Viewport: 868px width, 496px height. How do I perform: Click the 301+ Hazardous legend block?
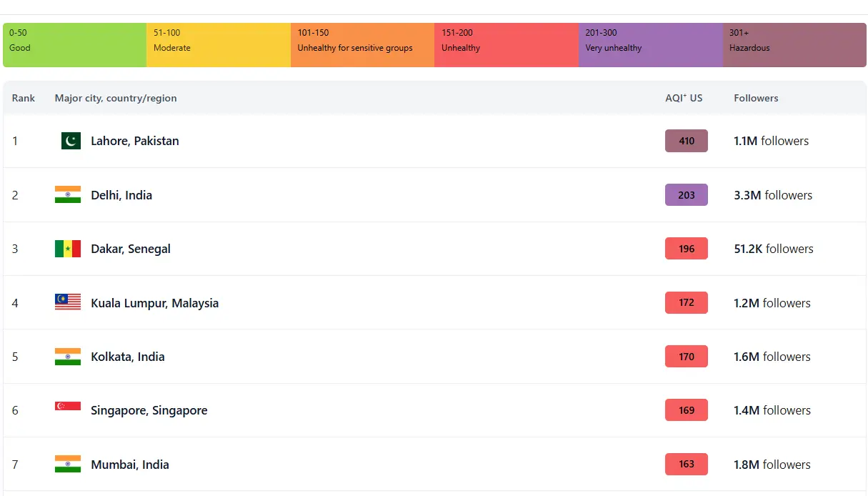(794, 45)
